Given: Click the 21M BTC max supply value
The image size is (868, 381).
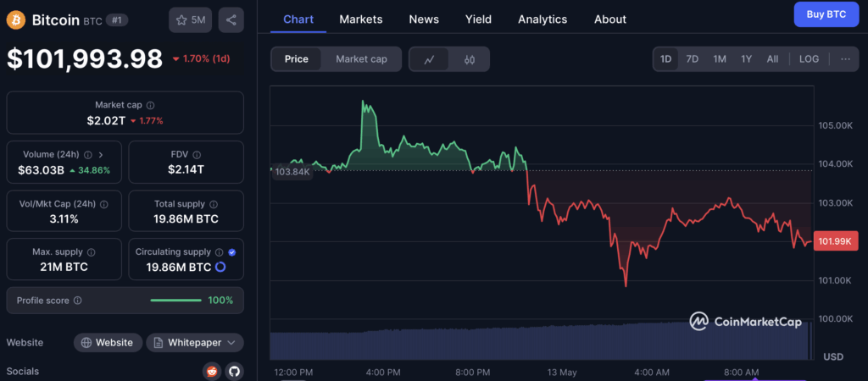Looking at the screenshot, I should pyautogui.click(x=64, y=267).
